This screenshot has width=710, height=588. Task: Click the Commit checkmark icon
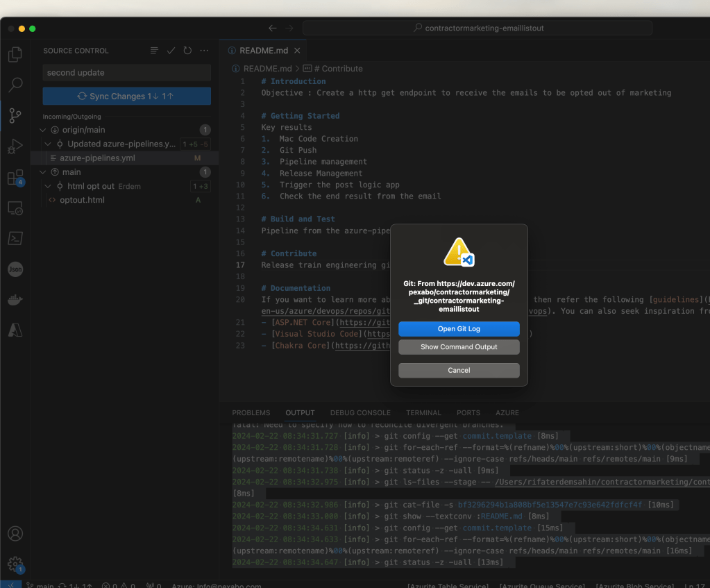coord(171,50)
